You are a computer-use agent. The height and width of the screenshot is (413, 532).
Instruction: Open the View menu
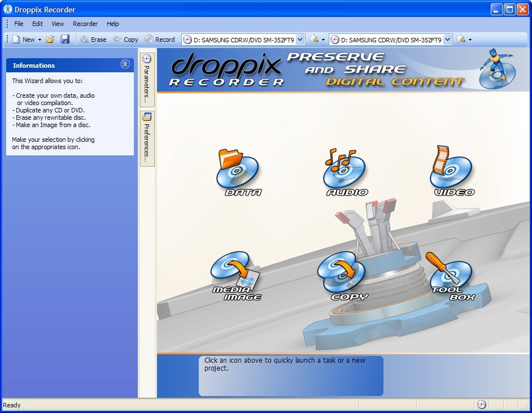58,24
